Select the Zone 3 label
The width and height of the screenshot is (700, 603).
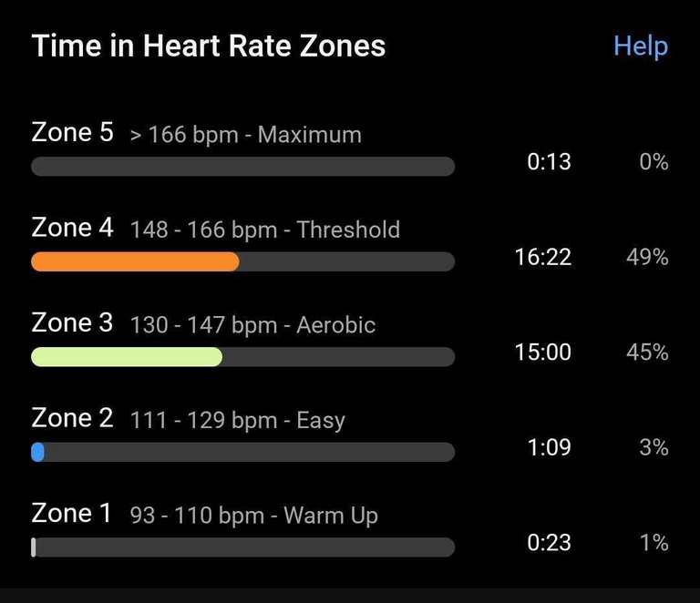coord(72,322)
